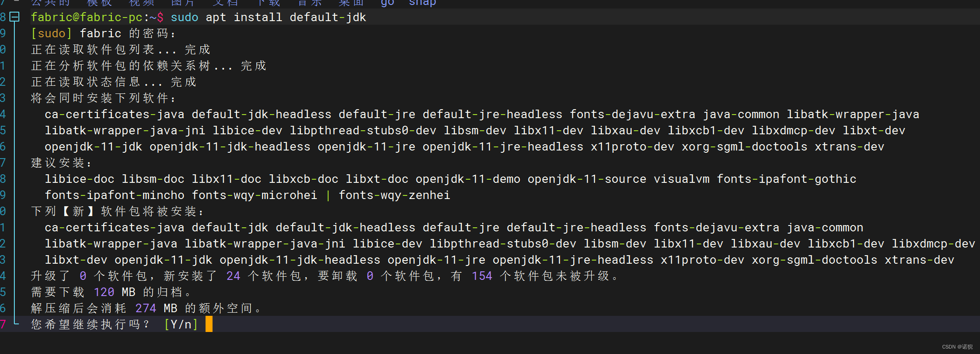The image size is (980, 354).
Task: Click 'openjdk-11-demo' in suggested packages
Action: 468,179
